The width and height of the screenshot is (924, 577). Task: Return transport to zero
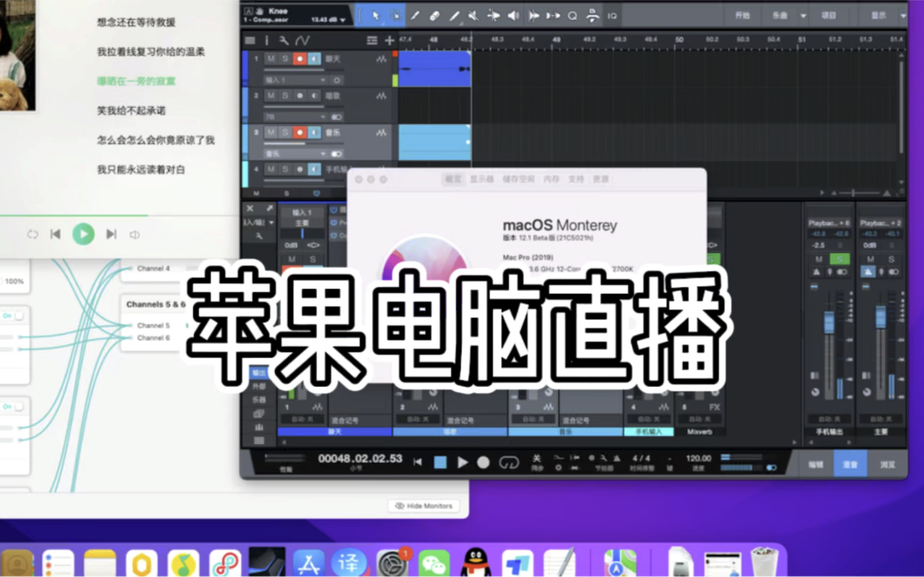[x=417, y=462]
